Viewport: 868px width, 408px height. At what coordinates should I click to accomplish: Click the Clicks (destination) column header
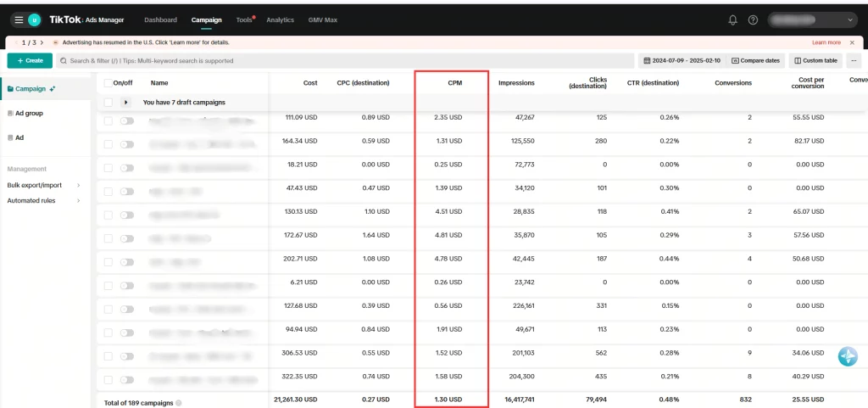coord(587,83)
